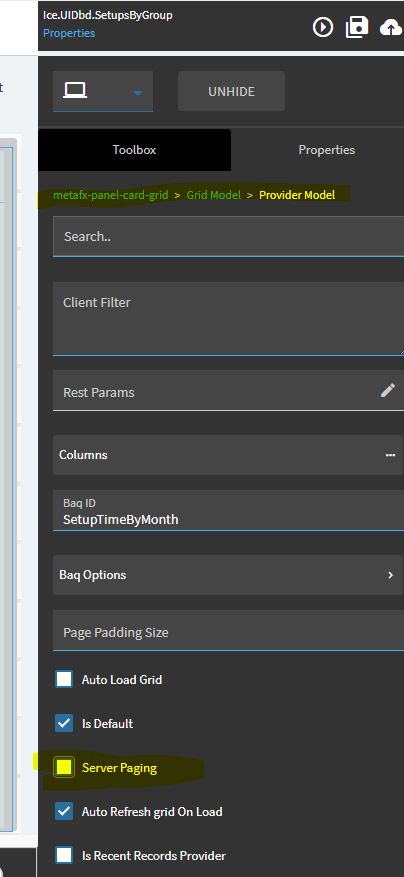Open the device view dropdown
The image size is (404, 877).
tap(103, 91)
